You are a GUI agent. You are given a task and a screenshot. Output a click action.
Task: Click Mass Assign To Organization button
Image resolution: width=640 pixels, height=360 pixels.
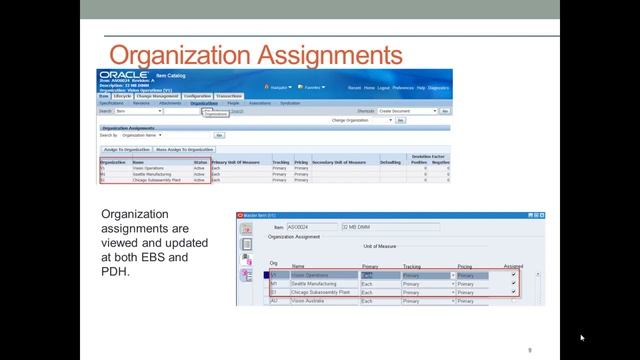(184, 150)
